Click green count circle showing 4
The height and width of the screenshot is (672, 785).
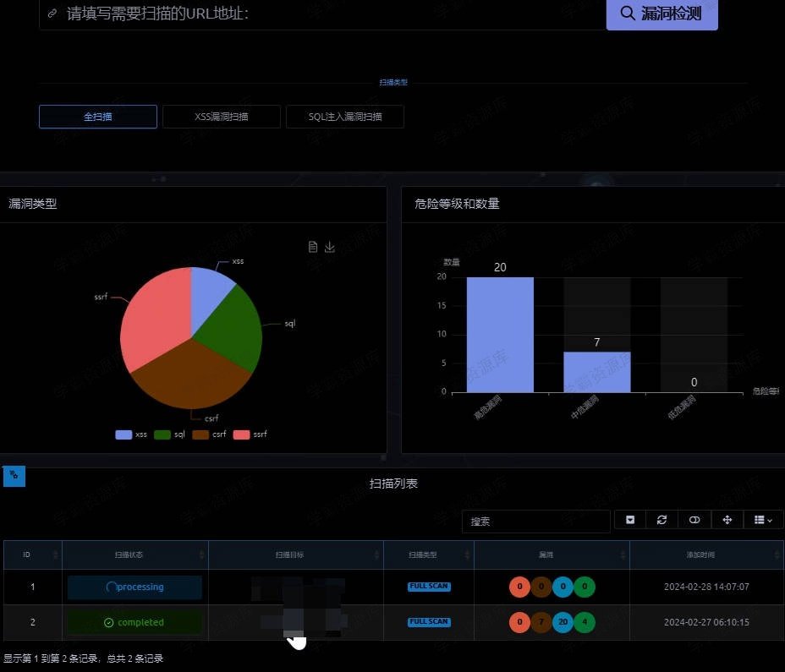pyautogui.click(x=585, y=622)
